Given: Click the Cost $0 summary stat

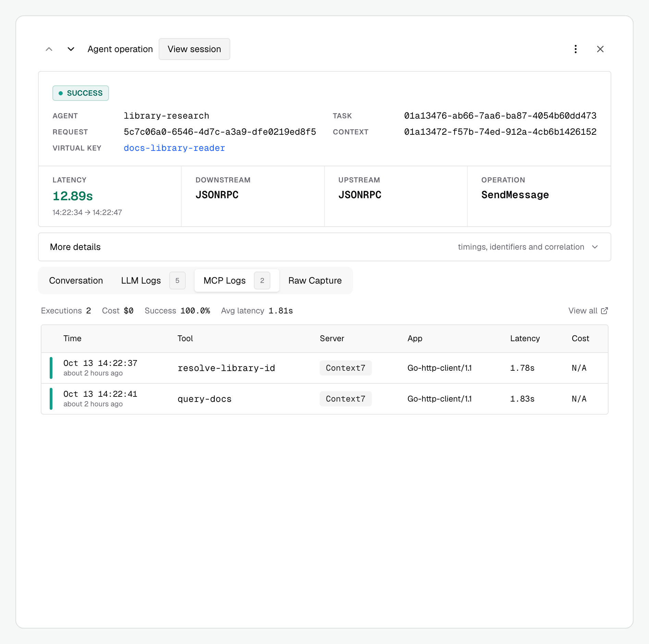Looking at the screenshot, I should [118, 311].
